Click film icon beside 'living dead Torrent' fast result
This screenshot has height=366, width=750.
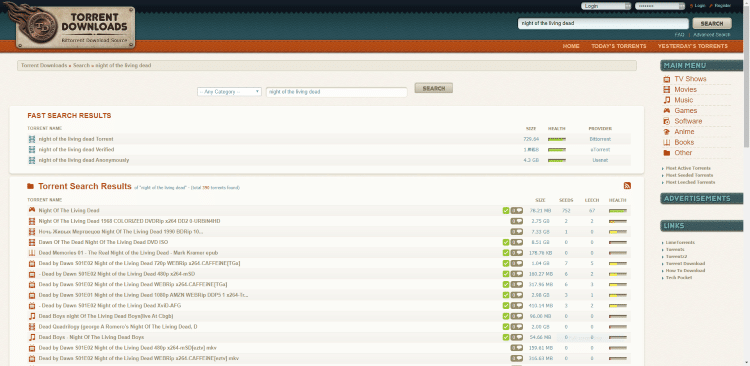point(32,139)
